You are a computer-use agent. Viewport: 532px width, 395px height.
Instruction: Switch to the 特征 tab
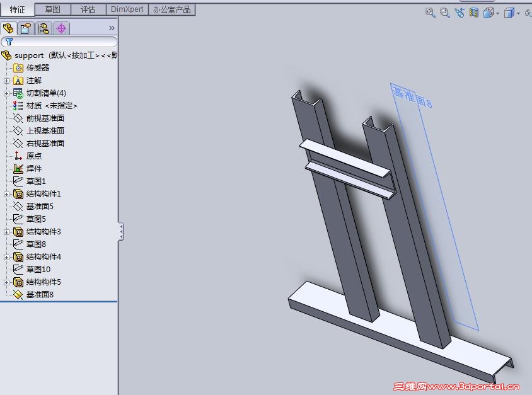[x=17, y=9]
